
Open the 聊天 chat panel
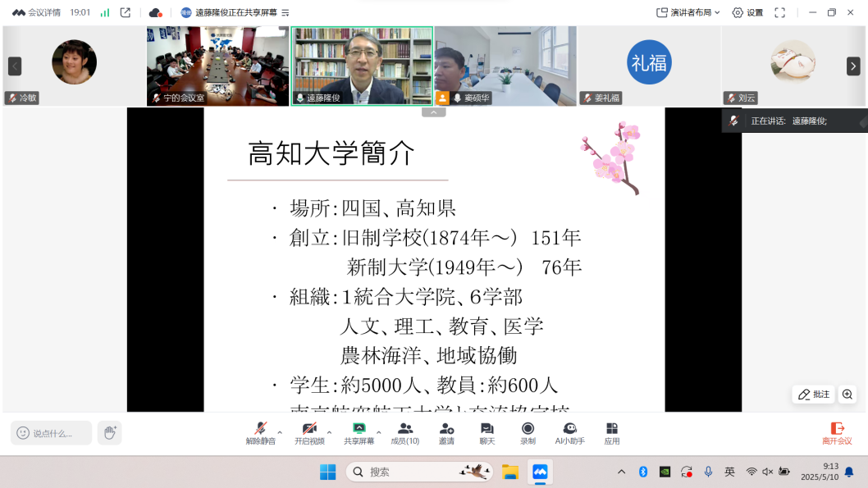487,432
